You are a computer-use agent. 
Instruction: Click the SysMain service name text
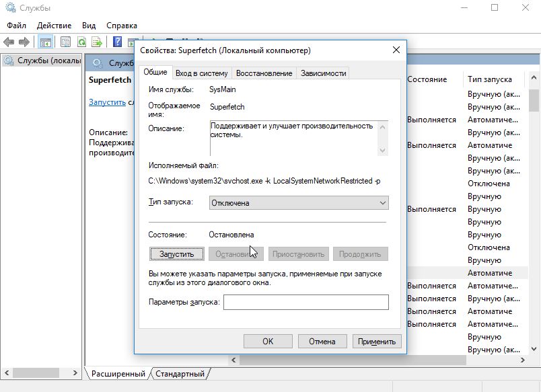coord(223,89)
